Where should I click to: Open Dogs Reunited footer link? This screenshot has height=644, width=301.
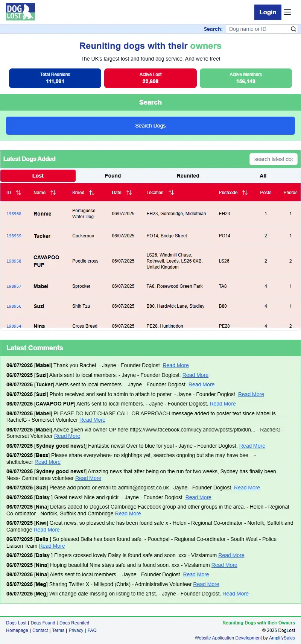tap(74, 623)
